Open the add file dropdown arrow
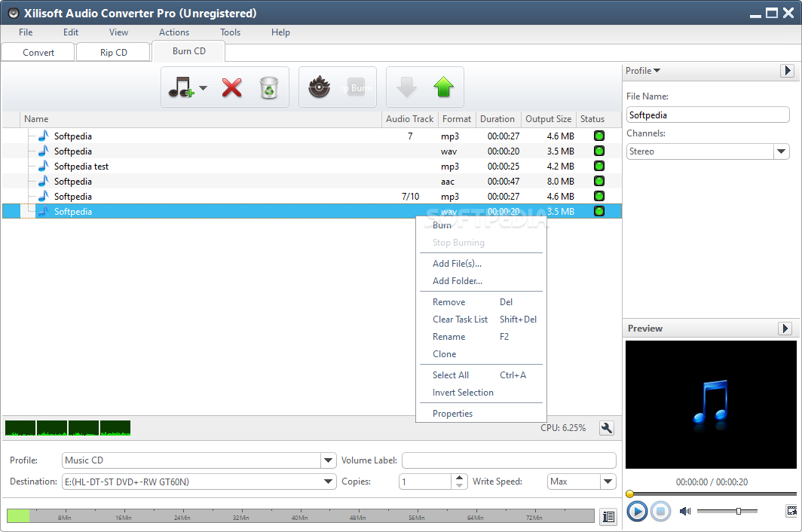 (203, 88)
